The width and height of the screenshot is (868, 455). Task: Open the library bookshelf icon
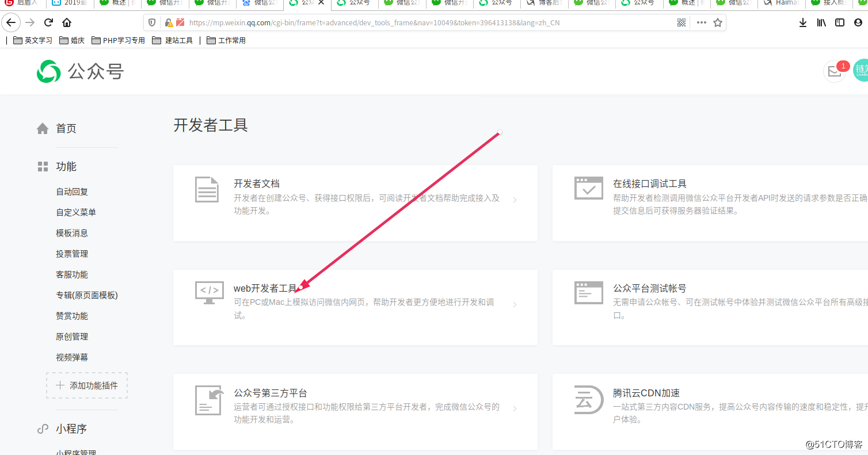pyautogui.click(x=821, y=22)
